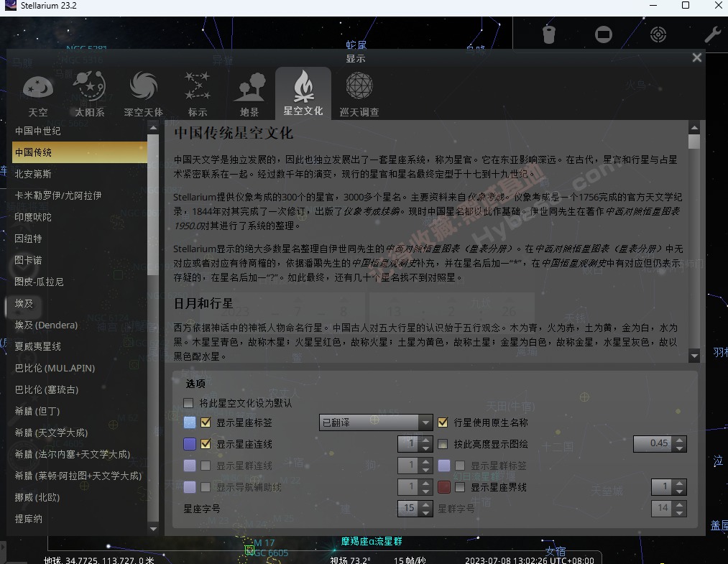
Task: Select 印度吠陀 sky culture
Action: tap(79, 217)
